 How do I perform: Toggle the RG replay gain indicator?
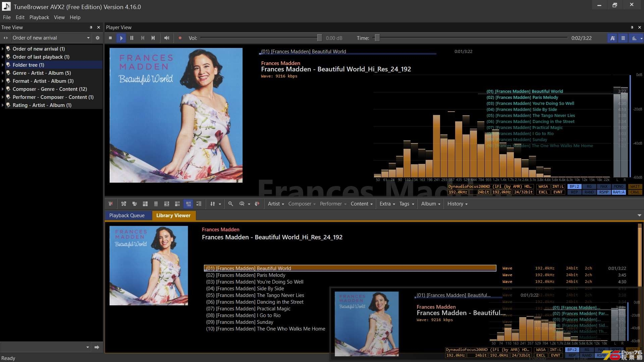(589, 187)
